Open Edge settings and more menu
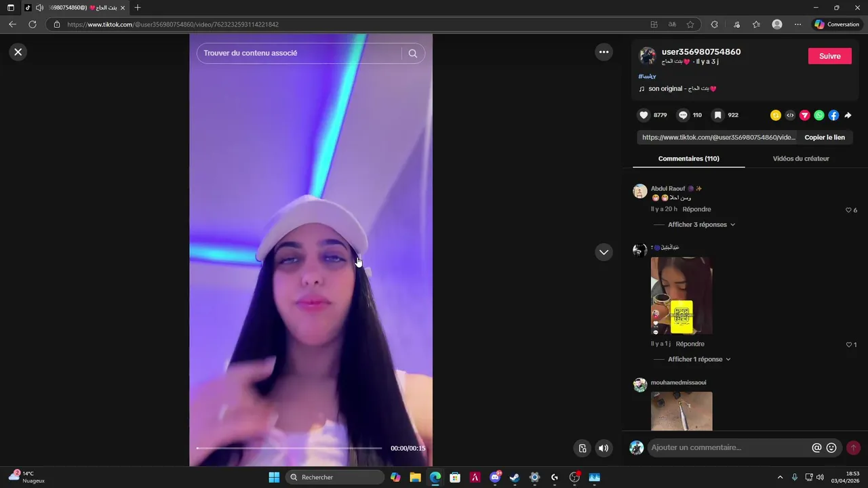The height and width of the screenshot is (488, 868). pos(797,24)
